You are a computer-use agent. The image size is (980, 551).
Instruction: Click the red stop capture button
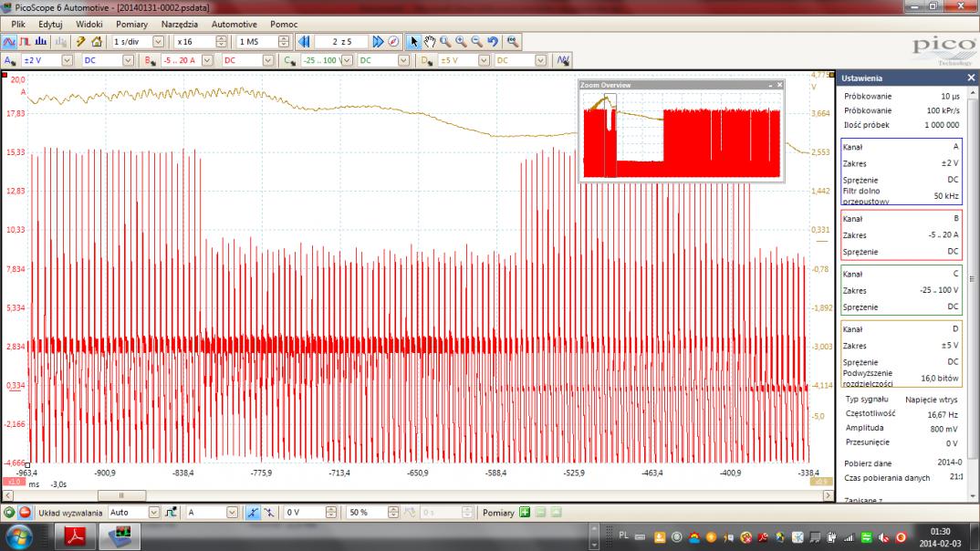pyautogui.click(x=25, y=513)
